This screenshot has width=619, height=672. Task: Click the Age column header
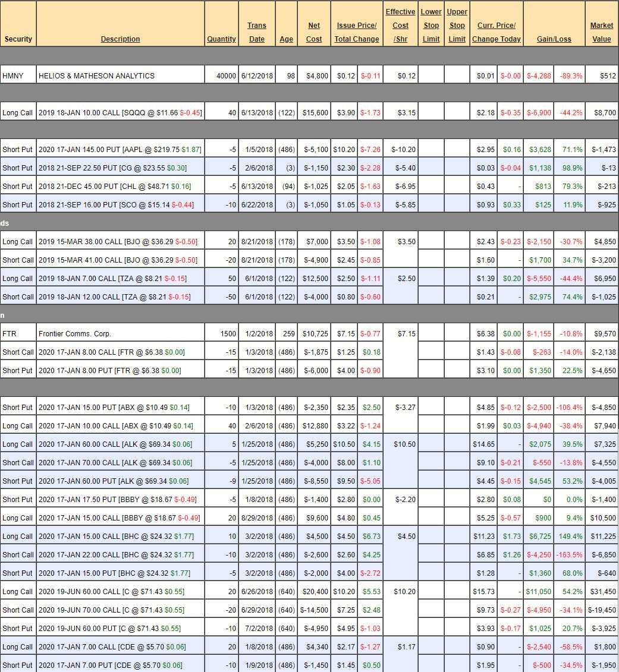286,39
